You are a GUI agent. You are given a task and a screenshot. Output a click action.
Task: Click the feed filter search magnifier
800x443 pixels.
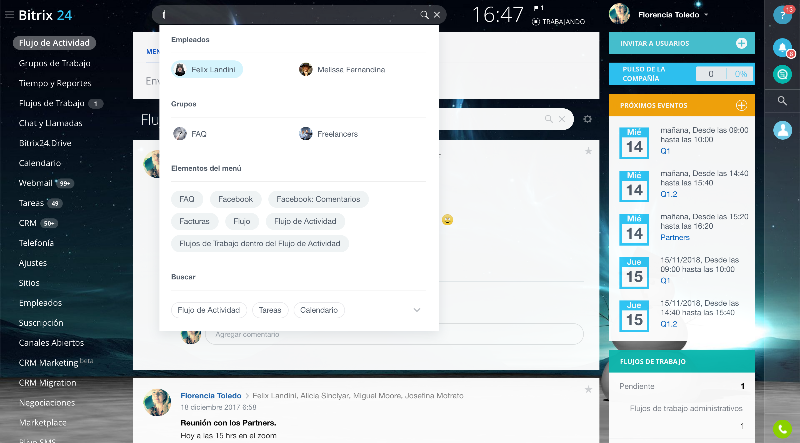(x=548, y=119)
